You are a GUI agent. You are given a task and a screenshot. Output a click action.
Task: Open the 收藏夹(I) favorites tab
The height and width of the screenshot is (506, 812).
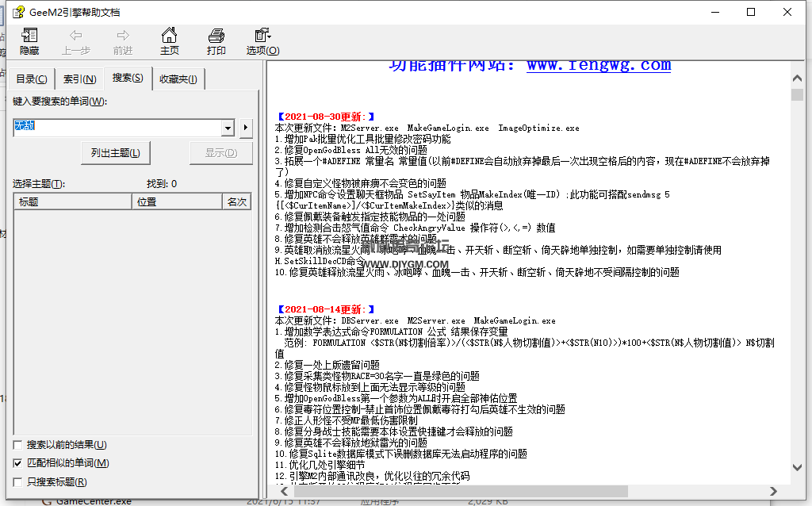[x=178, y=79]
